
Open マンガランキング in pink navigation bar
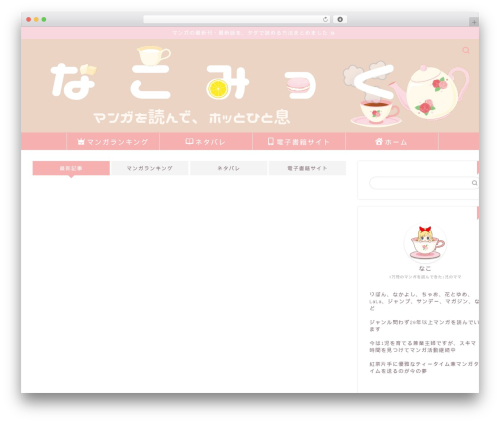click(x=113, y=142)
